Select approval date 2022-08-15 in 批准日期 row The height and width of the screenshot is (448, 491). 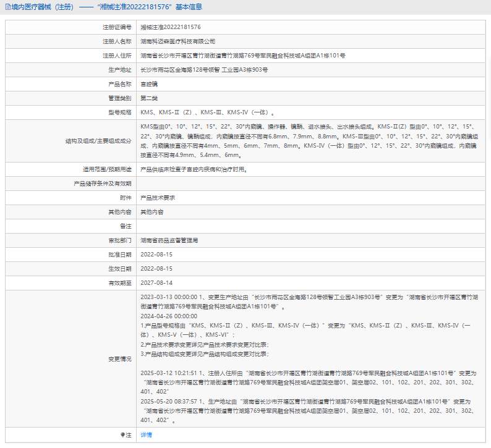156,255
